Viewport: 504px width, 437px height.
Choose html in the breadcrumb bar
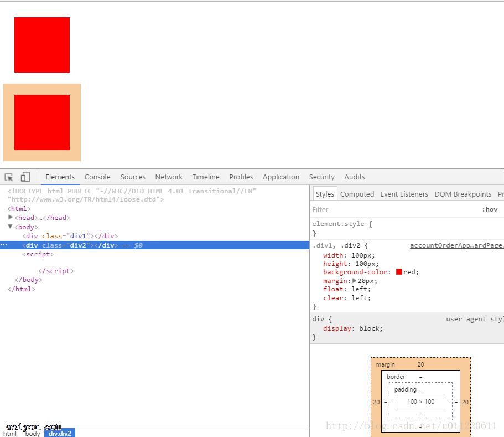click(9, 434)
